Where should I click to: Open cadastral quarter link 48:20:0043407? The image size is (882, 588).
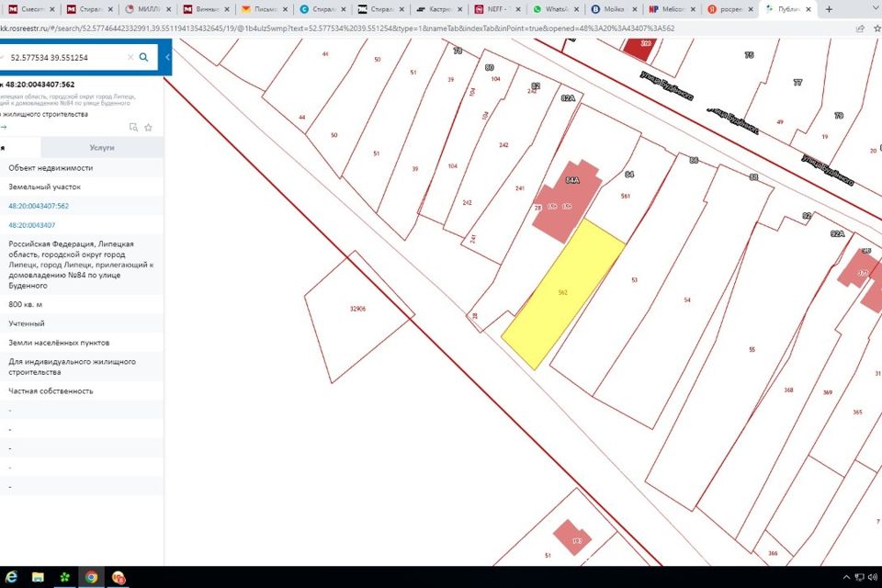point(31,225)
